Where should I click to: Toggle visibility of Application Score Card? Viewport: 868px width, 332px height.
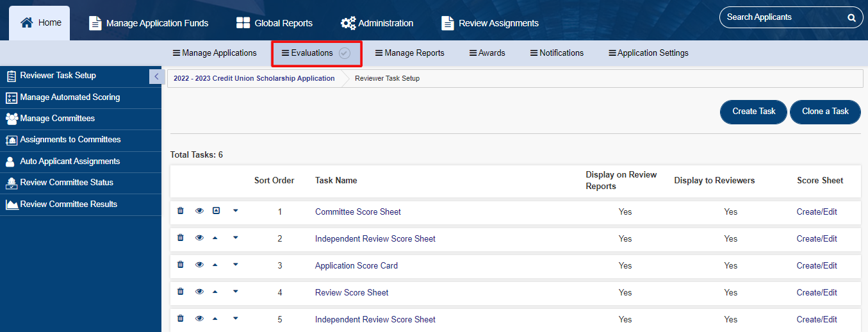(199, 265)
